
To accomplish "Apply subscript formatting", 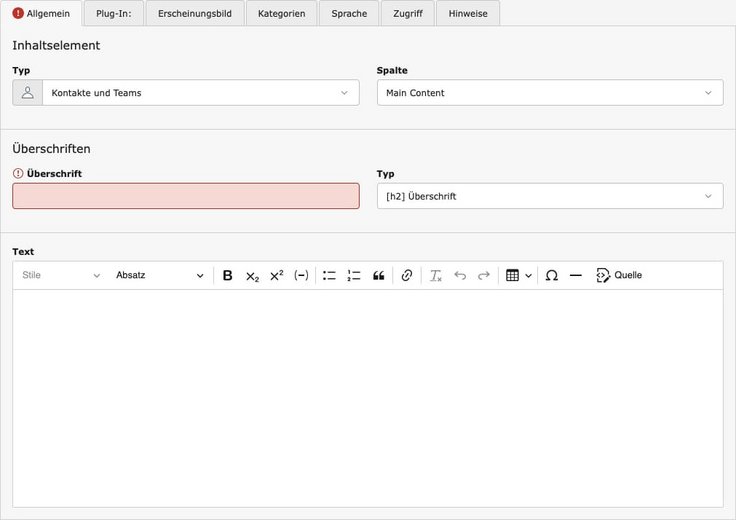I will [x=252, y=276].
